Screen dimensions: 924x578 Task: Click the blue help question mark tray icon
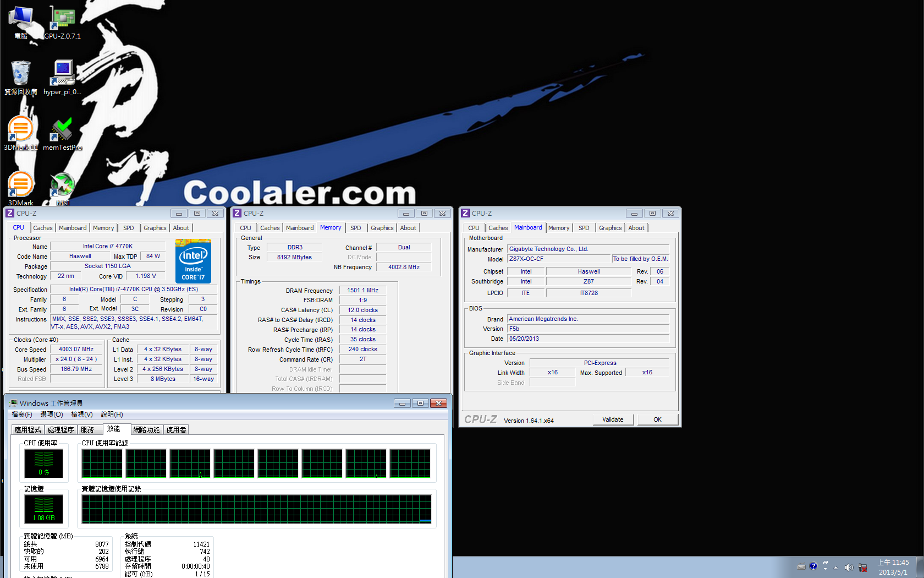click(813, 566)
